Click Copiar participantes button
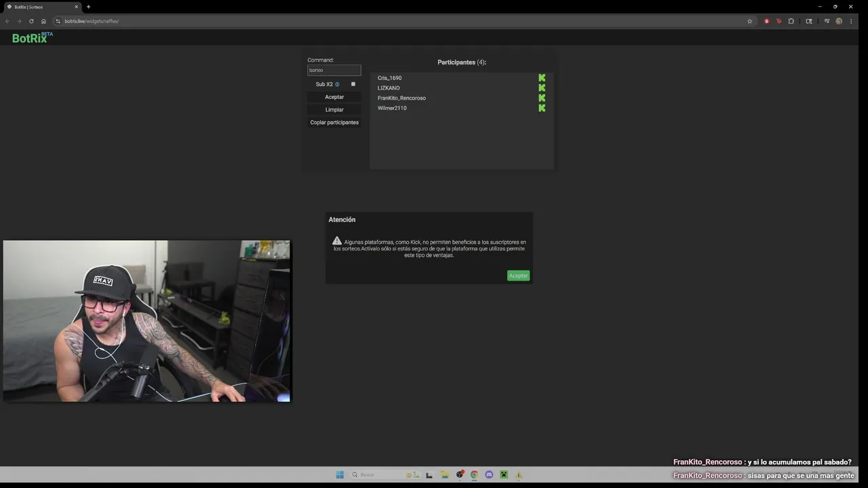868x488 pixels. [334, 123]
